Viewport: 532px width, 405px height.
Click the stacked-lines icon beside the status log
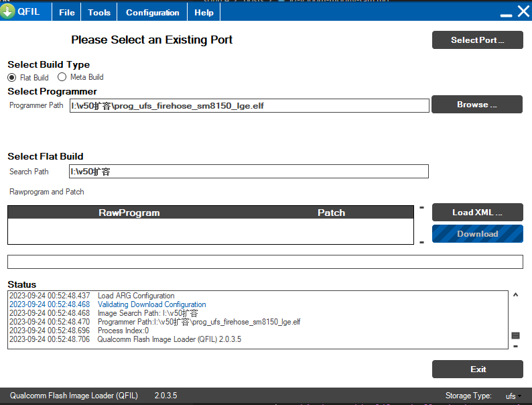[x=515, y=335]
